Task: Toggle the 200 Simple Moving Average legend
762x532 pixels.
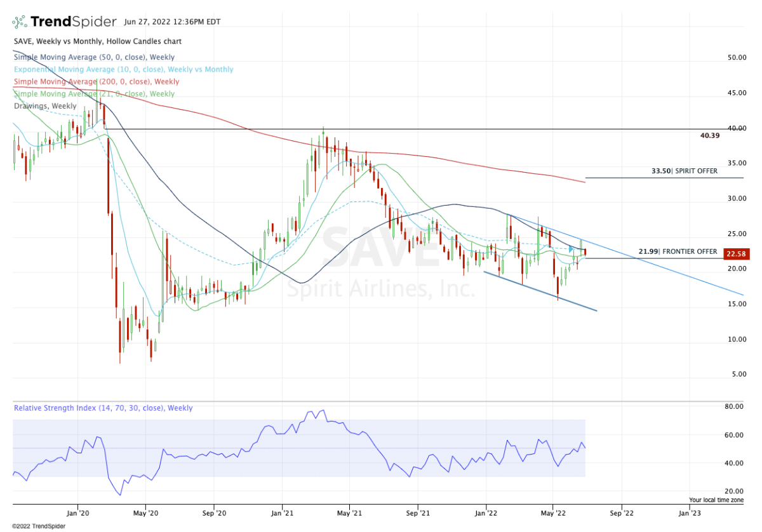Action: (96, 81)
